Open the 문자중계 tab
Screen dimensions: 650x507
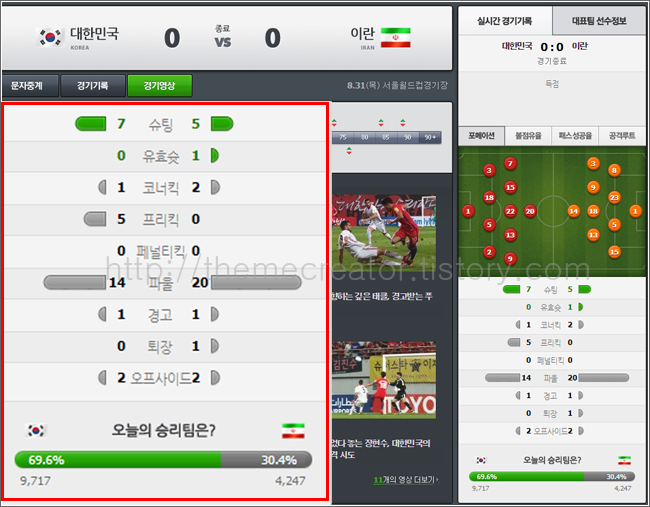point(29,85)
